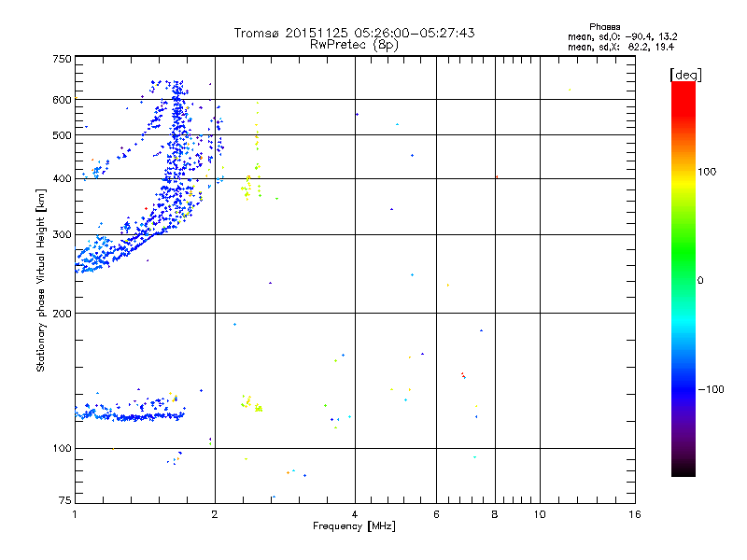Click the y-axis tick label '500'
747x560 pixels.
(x=62, y=135)
